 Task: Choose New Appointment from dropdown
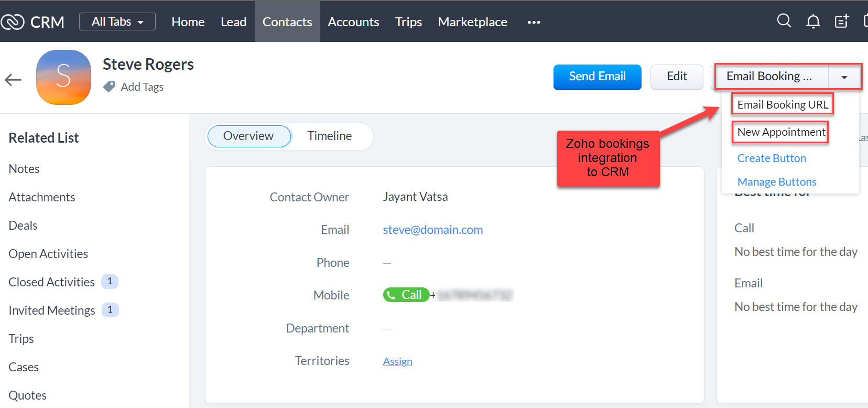pos(780,132)
